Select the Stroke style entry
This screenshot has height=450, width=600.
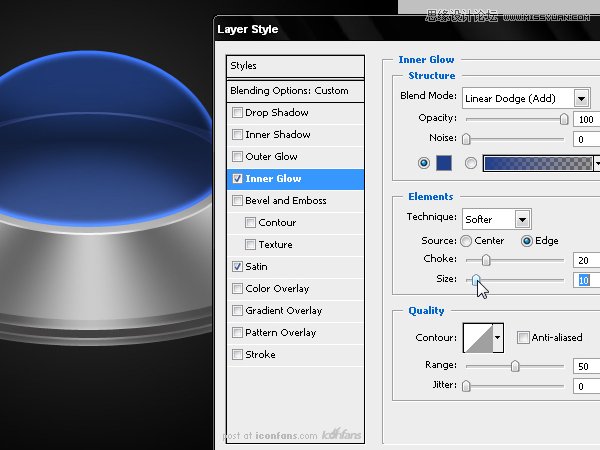pyautogui.click(x=260, y=355)
